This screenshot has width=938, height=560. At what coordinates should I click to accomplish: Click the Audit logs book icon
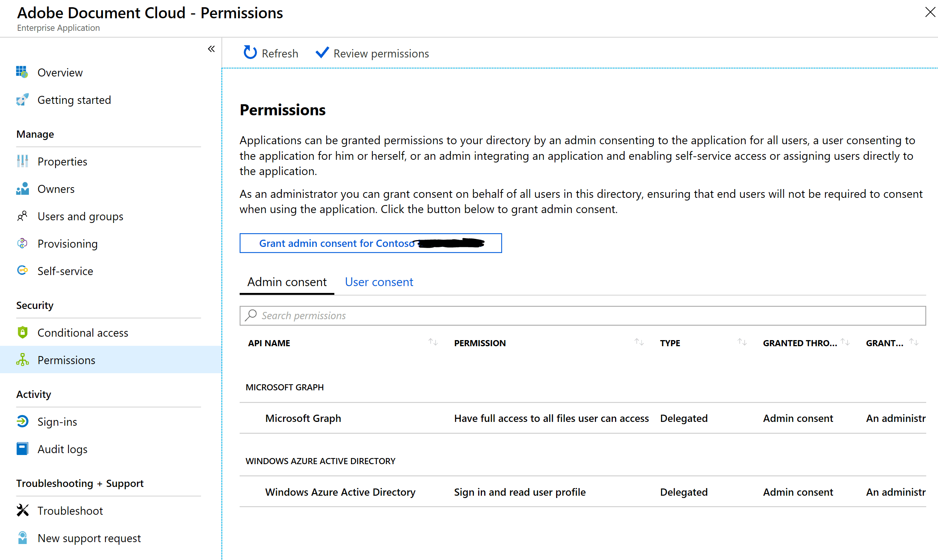click(22, 449)
